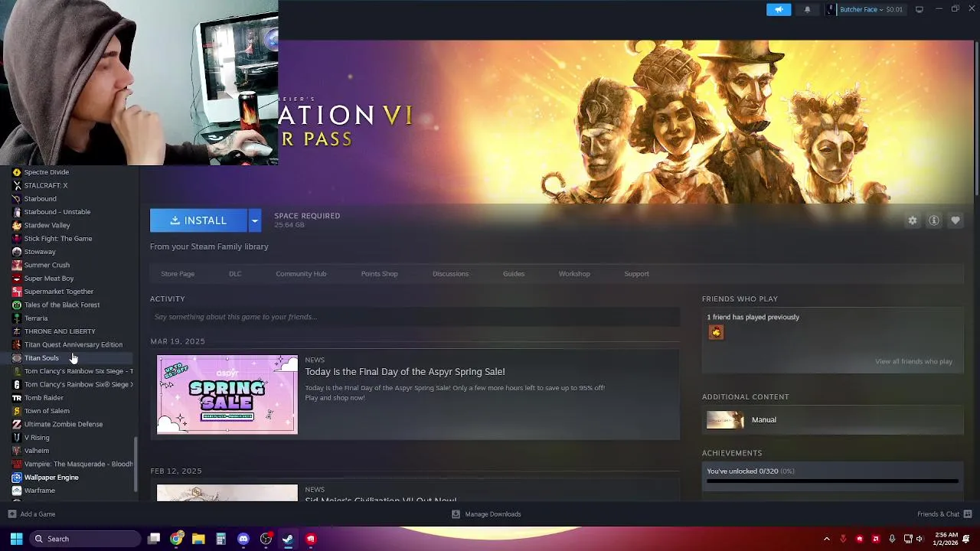Select Titan Quest Anniversary Edition
The width and height of the screenshot is (980, 551).
coord(73,344)
